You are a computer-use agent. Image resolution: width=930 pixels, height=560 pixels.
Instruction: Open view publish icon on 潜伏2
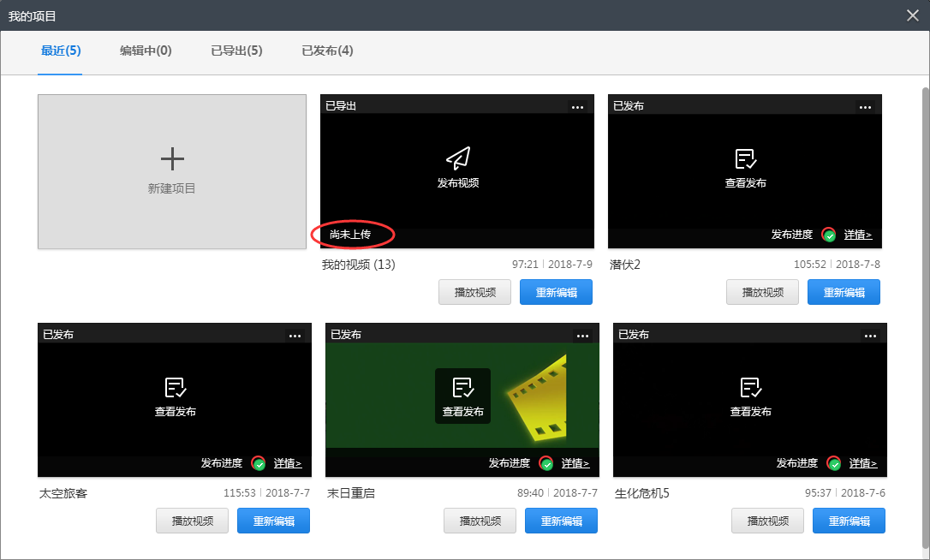coord(746,159)
